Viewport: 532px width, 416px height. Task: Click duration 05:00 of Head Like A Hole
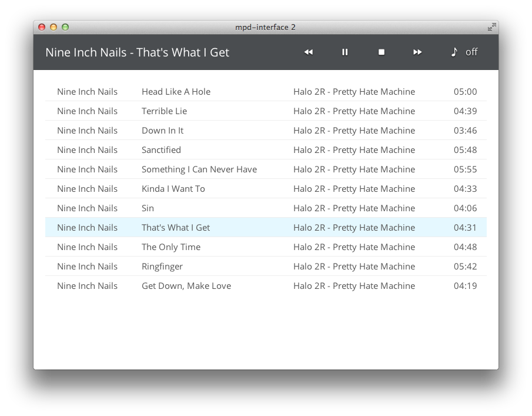[465, 92]
